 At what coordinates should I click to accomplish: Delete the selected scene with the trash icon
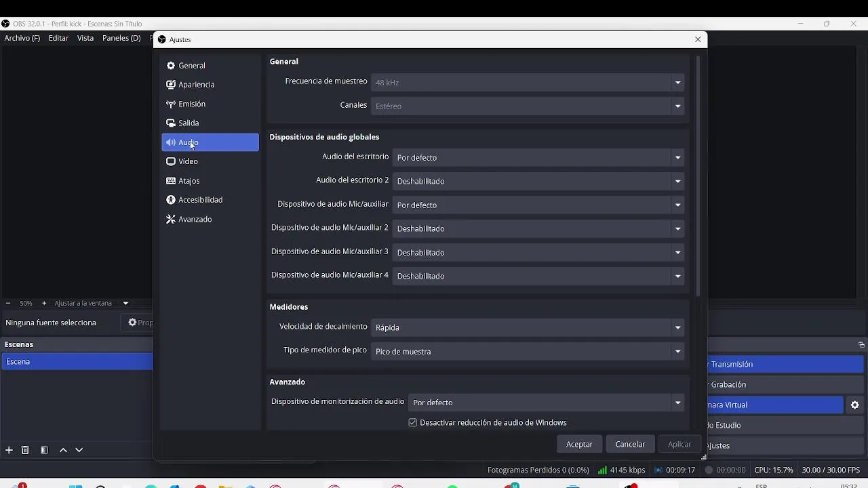tap(25, 450)
